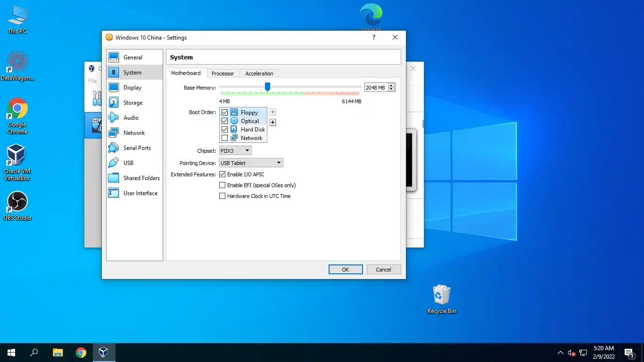Open the General settings category icon
The image size is (644, 362).
pos(114,57)
